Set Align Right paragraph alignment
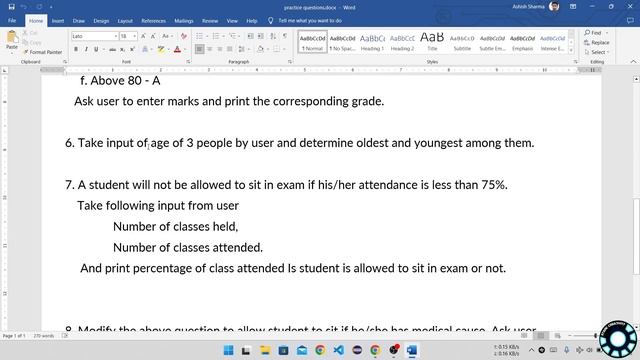This screenshot has height=360, width=640. 220,49
